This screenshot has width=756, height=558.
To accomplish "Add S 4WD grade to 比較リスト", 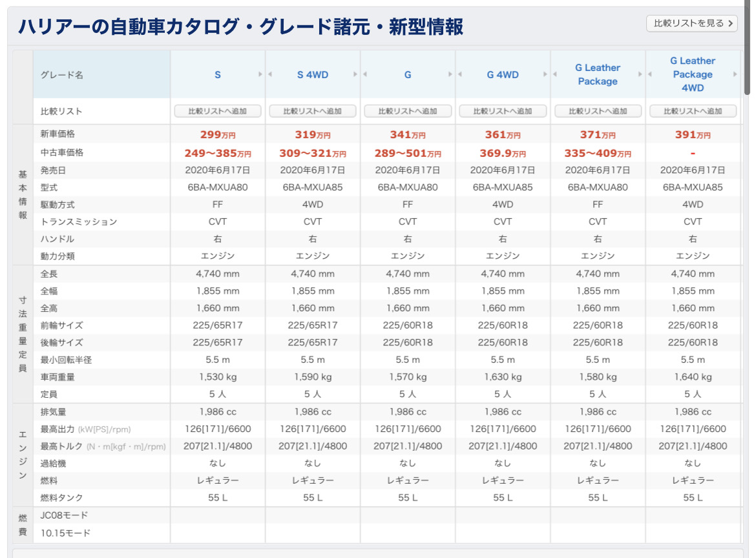I will (x=313, y=111).
